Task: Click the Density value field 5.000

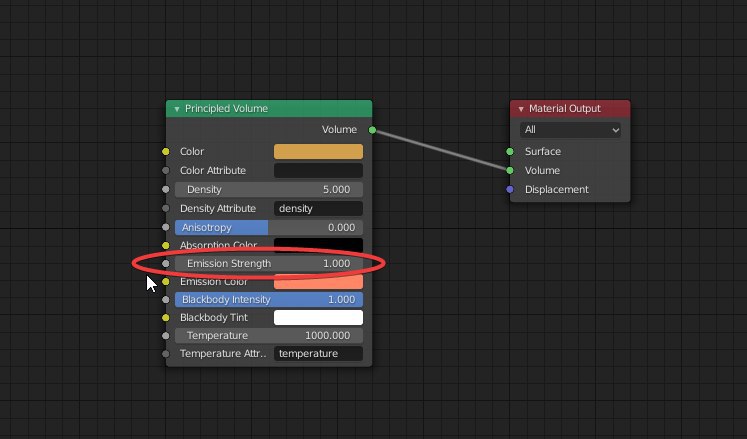Action: click(x=269, y=189)
